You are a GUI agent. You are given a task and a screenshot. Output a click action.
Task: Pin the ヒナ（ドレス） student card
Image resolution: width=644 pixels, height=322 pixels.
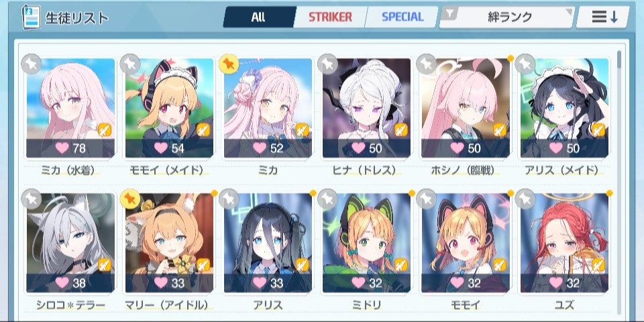coord(327,64)
